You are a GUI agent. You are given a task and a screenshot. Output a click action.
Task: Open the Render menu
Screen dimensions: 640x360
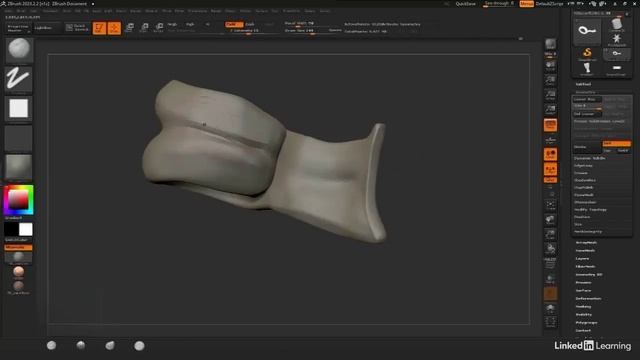[216, 11]
